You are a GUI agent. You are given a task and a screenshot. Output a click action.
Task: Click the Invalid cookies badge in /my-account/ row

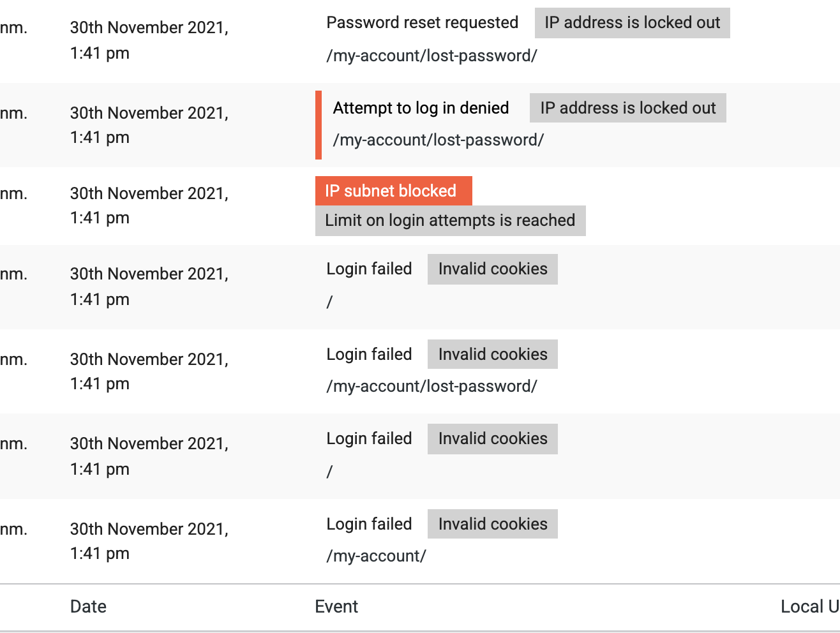(492, 524)
